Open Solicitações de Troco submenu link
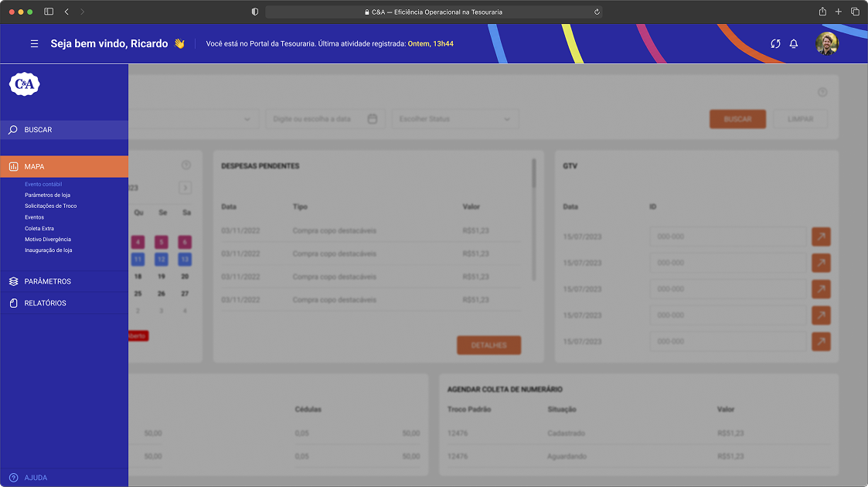Image resolution: width=868 pixels, height=487 pixels. coord(51,206)
